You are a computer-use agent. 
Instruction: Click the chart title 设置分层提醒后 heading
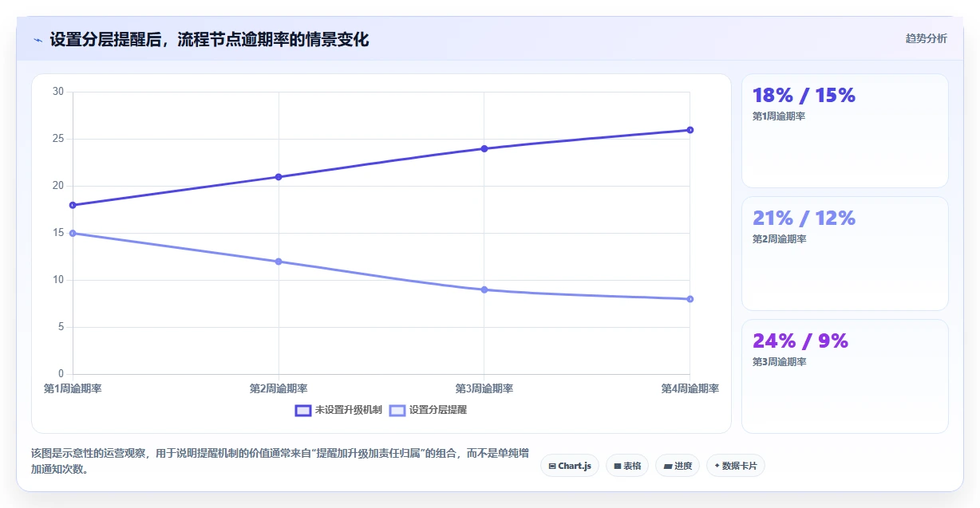coord(209,40)
